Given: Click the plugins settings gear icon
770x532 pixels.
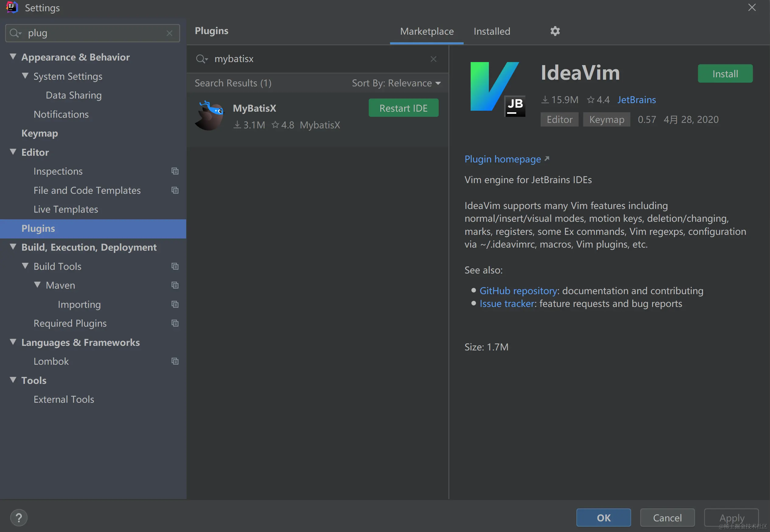Looking at the screenshot, I should click(x=555, y=31).
